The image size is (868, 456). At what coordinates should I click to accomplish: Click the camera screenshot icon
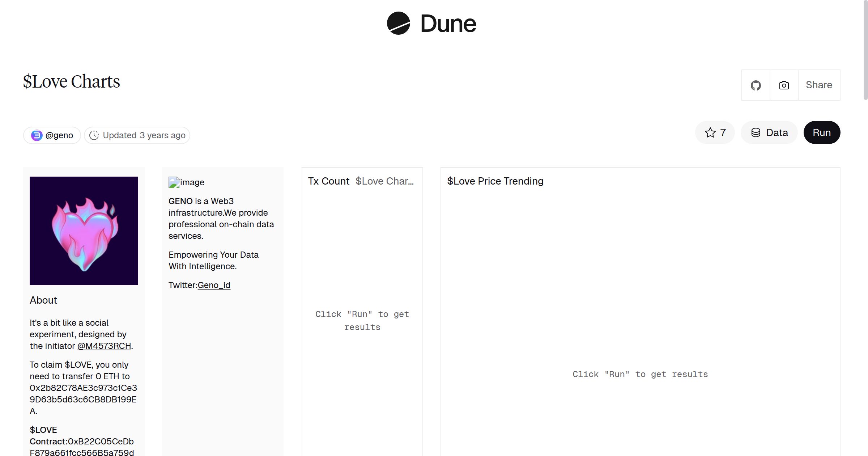tap(784, 85)
